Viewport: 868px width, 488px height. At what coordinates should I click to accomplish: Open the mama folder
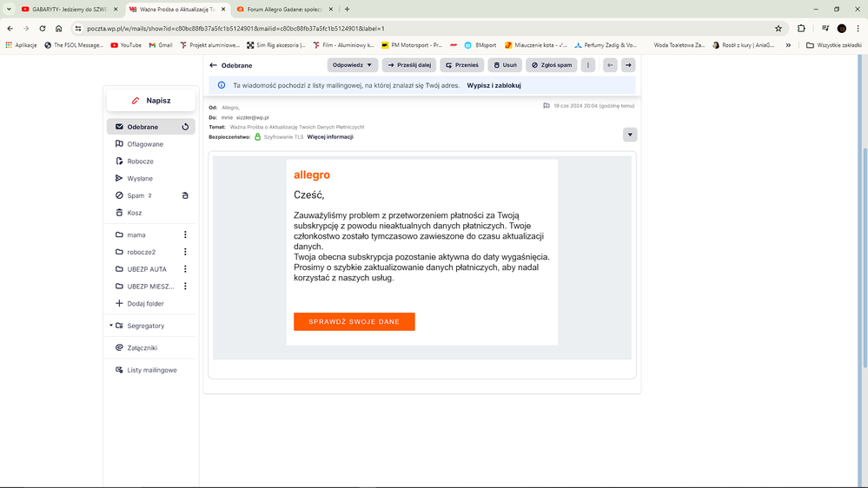pyautogui.click(x=136, y=234)
